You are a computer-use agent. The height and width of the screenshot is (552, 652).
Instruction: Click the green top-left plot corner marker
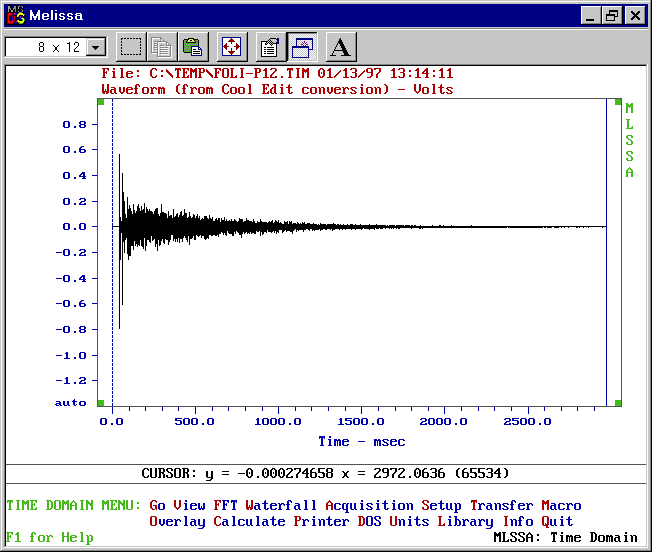click(101, 102)
